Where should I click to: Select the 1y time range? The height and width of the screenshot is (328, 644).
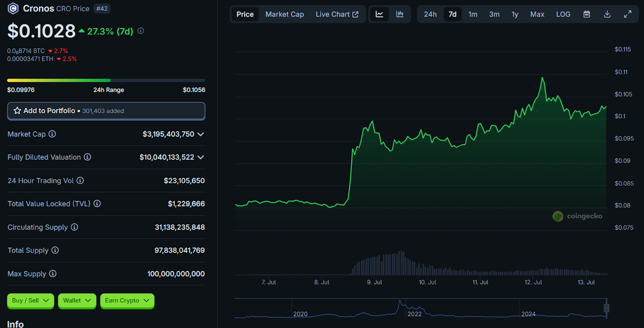(x=515, y=14)
